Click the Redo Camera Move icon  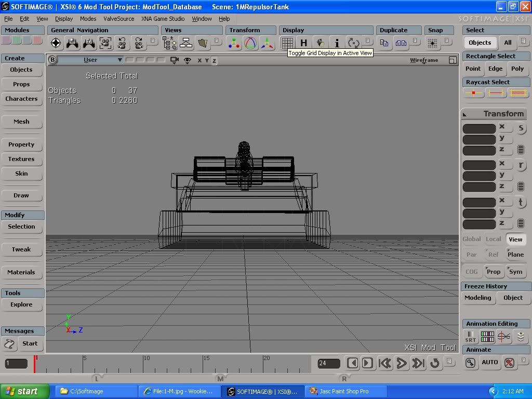pyautogui.click(x=138, y=43)
